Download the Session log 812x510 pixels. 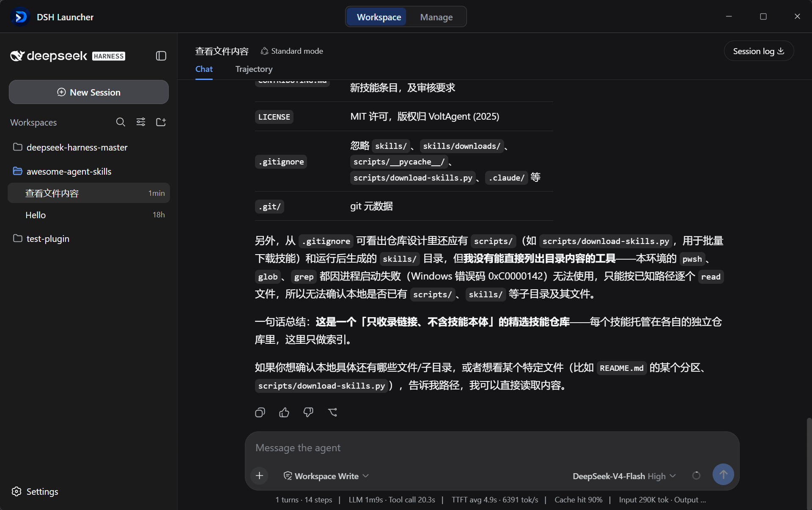coord(759,51)
